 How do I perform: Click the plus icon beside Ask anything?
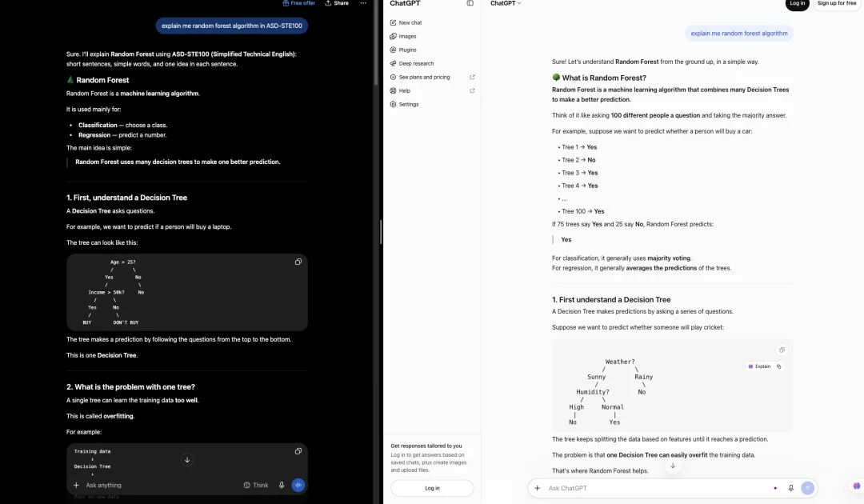pos(76,486)
